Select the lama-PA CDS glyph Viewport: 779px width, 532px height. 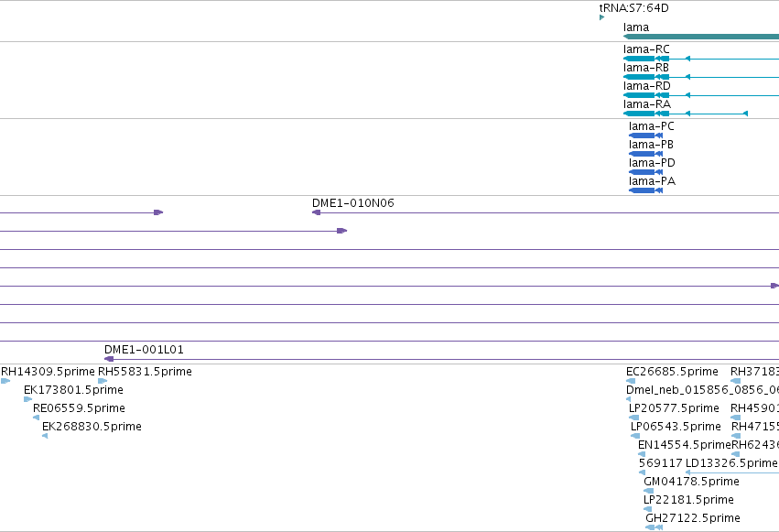645,190
